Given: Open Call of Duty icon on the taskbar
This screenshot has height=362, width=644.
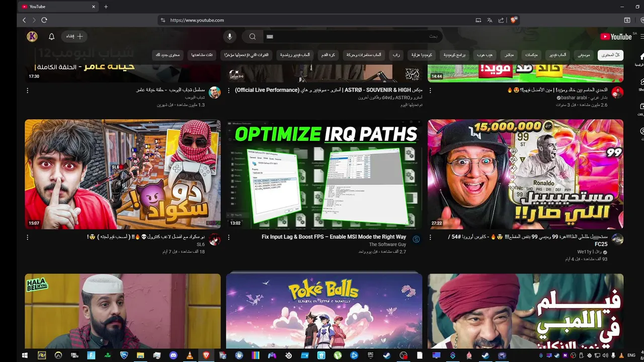Looking at the screenshot, I should click(x=74, y=355).
